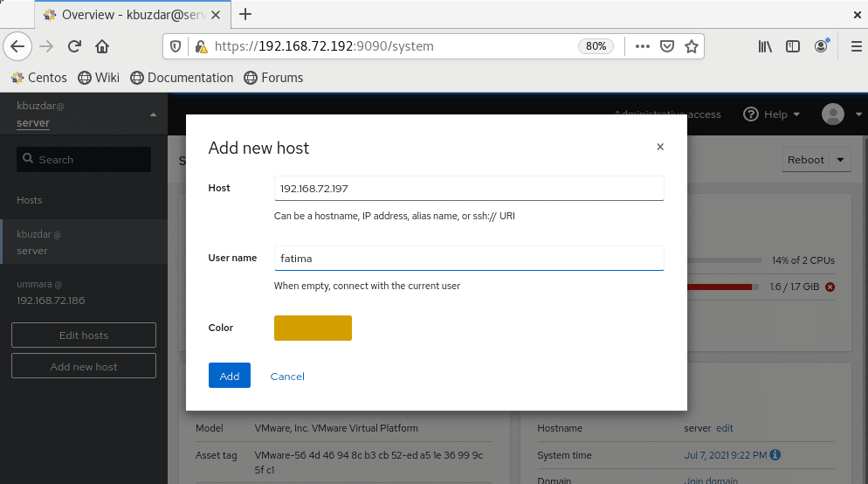Pick the yellow host Color swatch
The height and width of the screenshot is (484, 868).
coord(313,328)
